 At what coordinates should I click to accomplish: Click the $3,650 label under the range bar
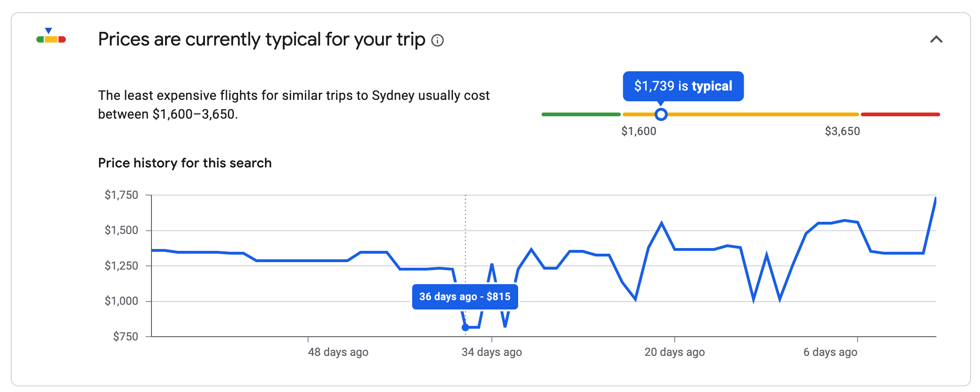[x=842, y=131]
